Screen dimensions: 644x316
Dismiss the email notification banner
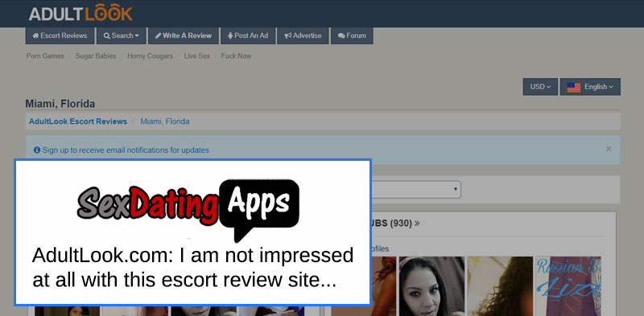[x=609, y=150]
